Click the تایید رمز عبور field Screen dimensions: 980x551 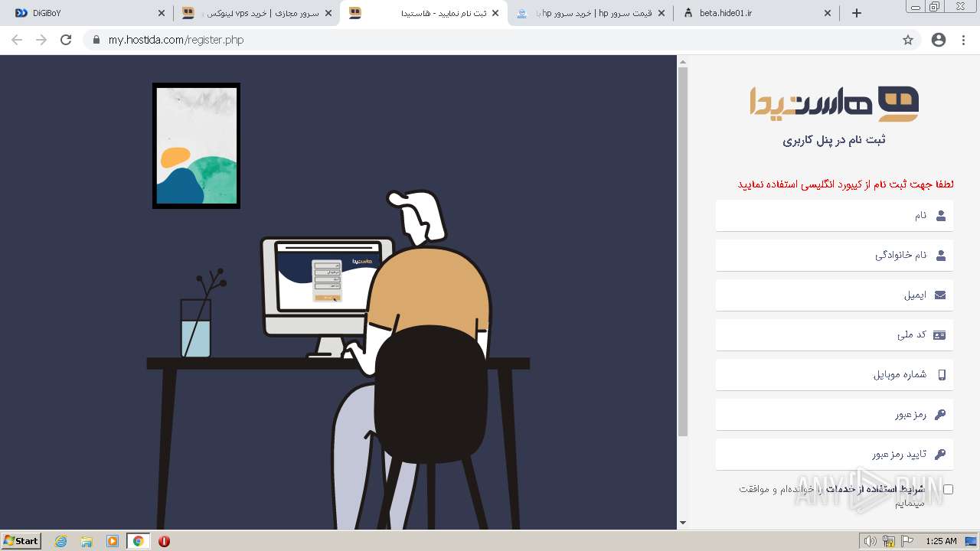coord(835,455)
